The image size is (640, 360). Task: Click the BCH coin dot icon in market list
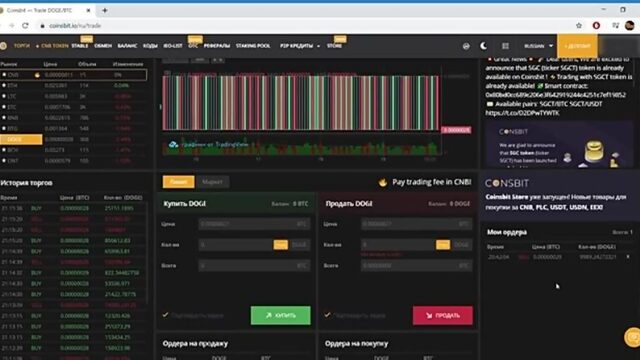pos(4,150)
